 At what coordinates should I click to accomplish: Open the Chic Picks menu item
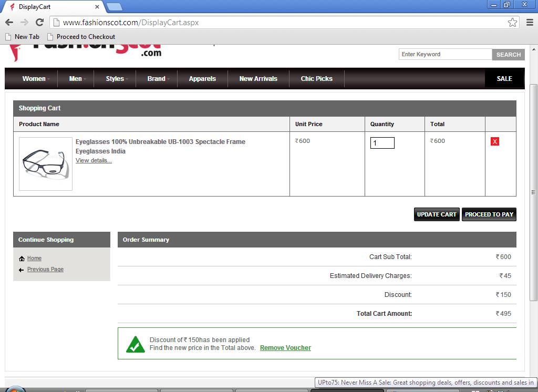[316, 79]
